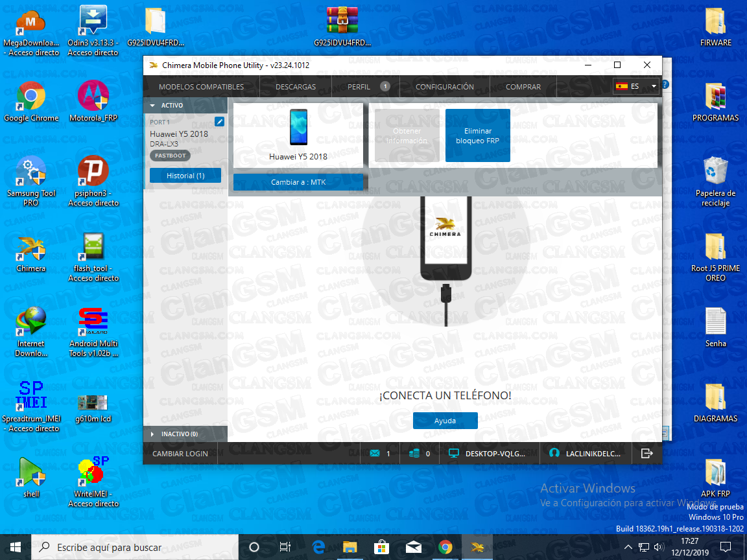Screen dimensions: 747x560
Task: Open Google Chrome from the taskbar
Action: point(445,547)
